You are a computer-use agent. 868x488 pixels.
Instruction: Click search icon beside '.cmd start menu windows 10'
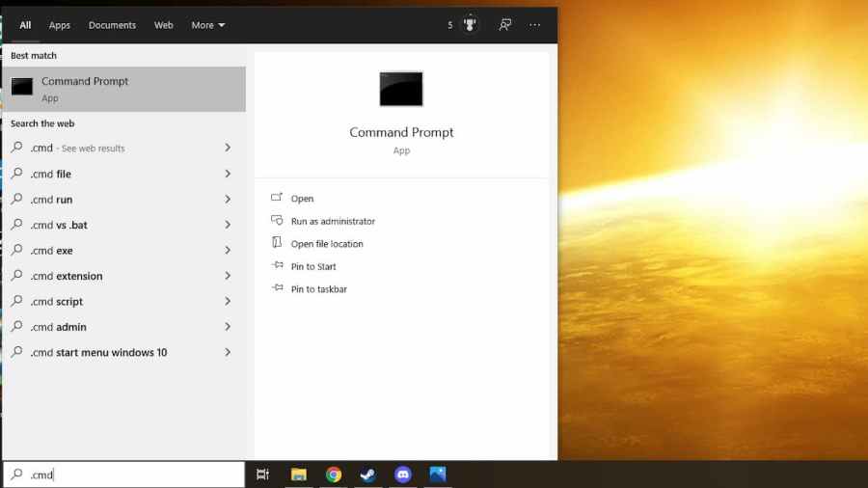click(17, 351)
